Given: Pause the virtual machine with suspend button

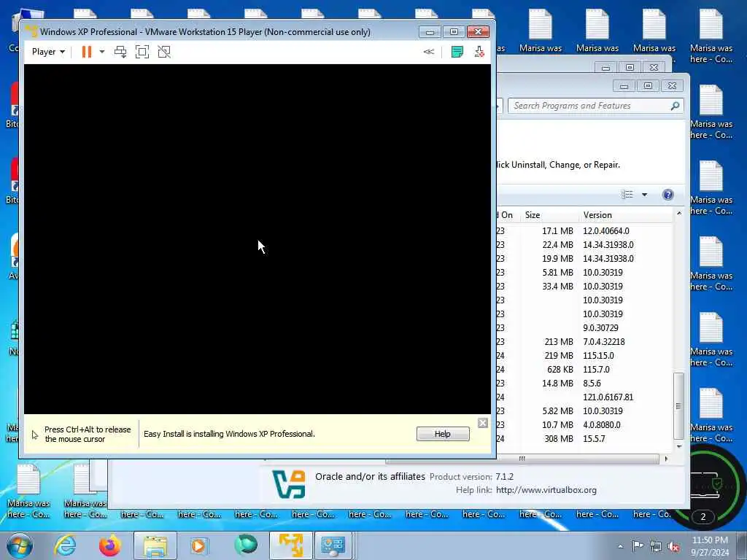Looking at the screenshot, I should (x=86, y=52).
